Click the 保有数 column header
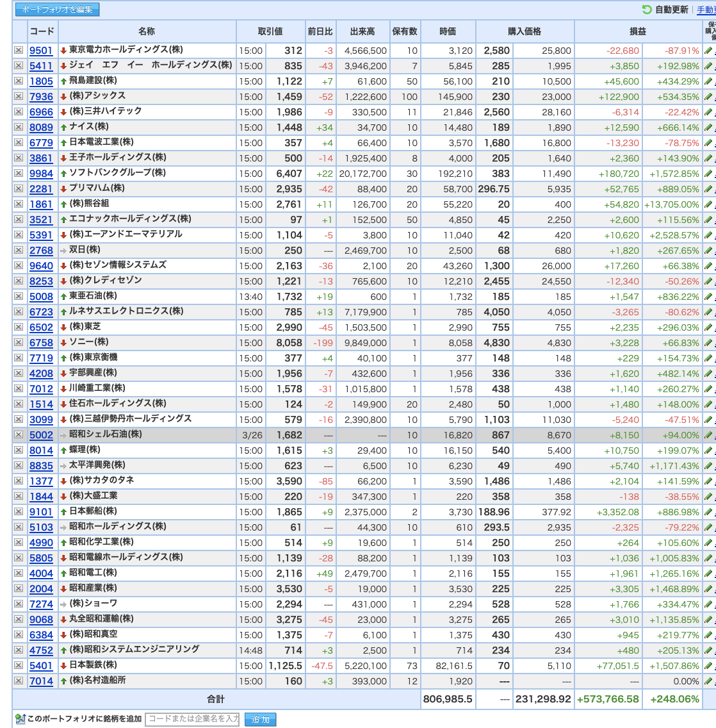716x728 pixels. pyautogui.click(x=405, y=31)
